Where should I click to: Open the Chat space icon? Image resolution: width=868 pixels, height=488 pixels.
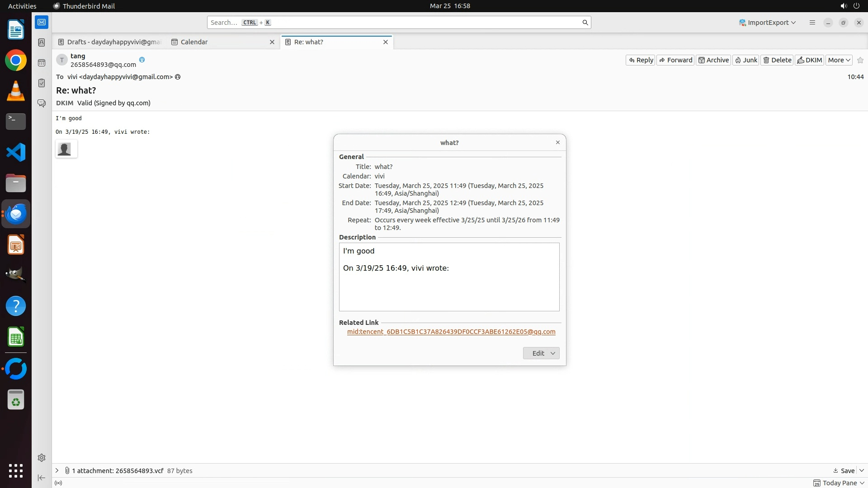pos(42,103)
